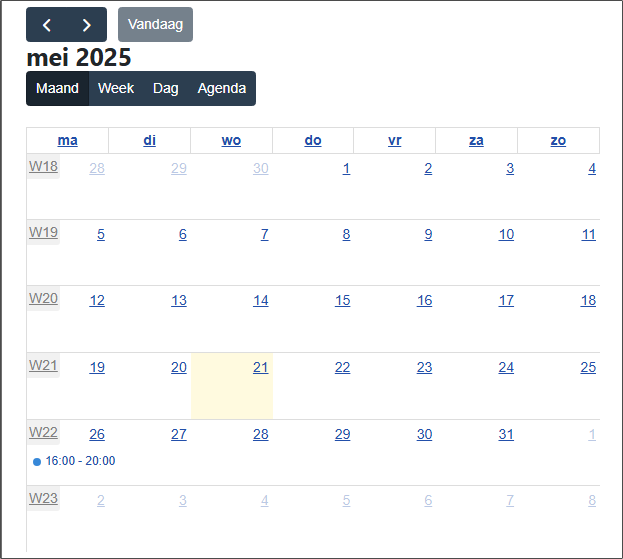The height and width of the screenshot is (559, 623).
Task: Click the 'wo' weekday header
Action: click(x=231, y=140)
